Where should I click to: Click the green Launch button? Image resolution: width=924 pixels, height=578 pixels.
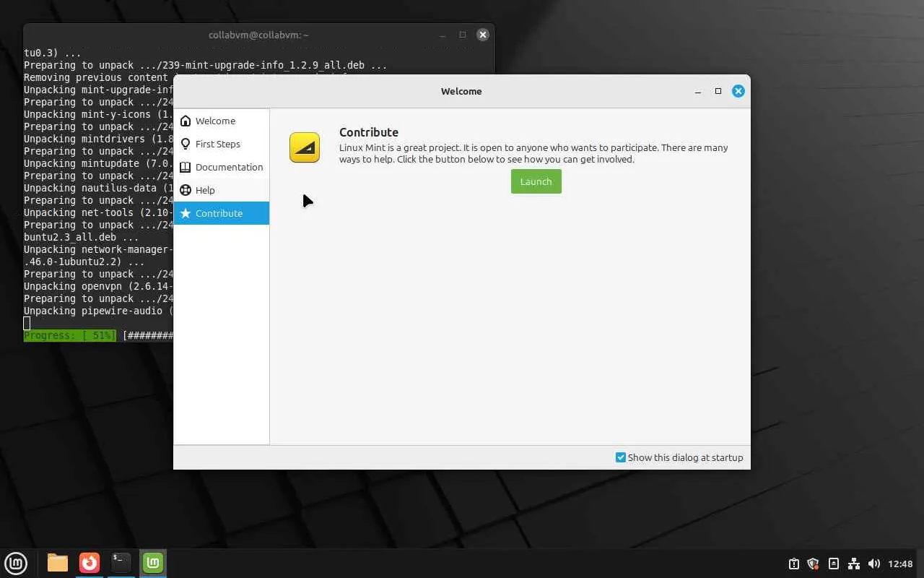click(536, 181)
